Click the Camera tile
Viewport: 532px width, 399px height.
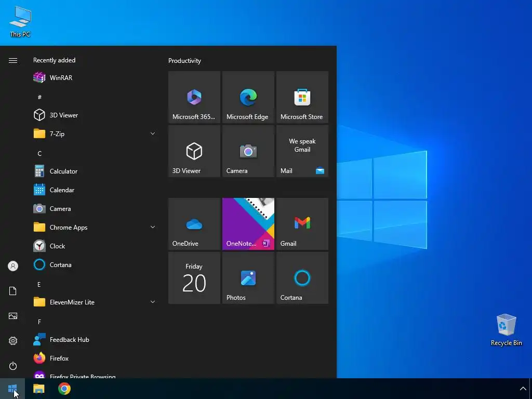coord(248,151)
